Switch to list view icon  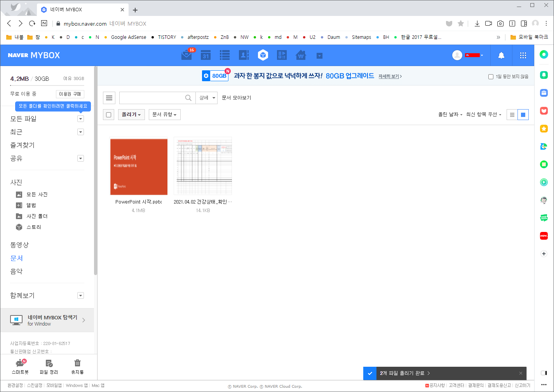tap(512, 115)
